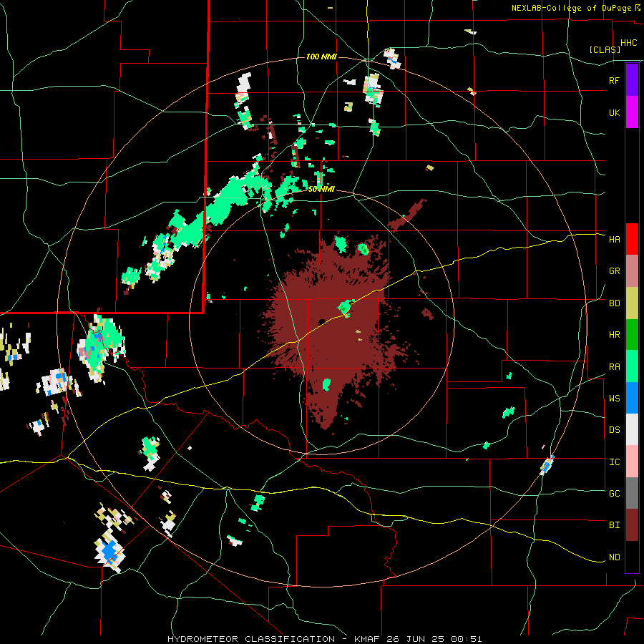Click the red HA color swatch in legend

pos(632,239)
